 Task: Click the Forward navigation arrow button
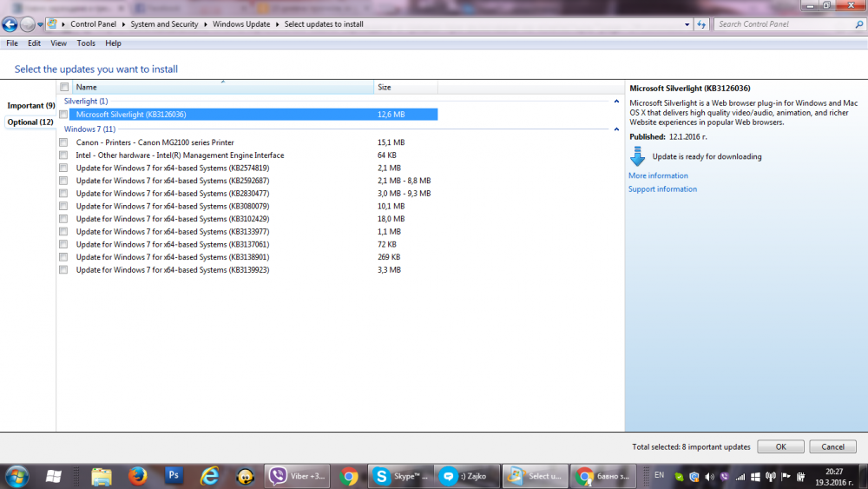[27, 24]
